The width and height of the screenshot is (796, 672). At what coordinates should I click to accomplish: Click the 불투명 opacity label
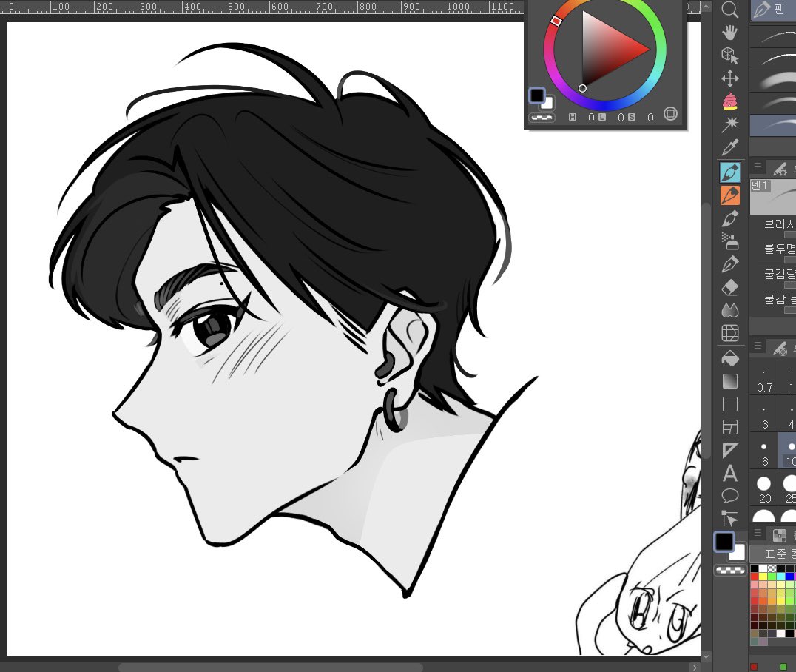pyautogui.click(x=780, y=249)
